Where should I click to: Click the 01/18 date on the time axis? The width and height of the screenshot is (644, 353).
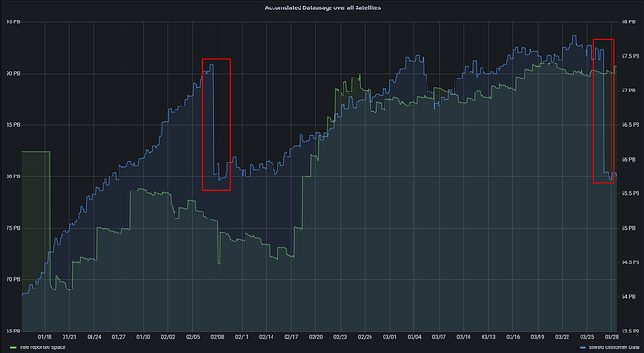45,337
